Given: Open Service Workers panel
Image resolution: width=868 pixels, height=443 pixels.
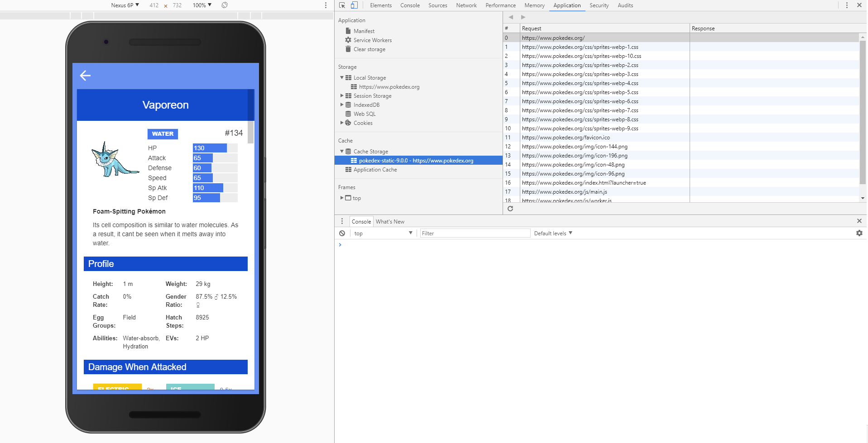Looking at the screenshot, I should (x=372, y=40).
